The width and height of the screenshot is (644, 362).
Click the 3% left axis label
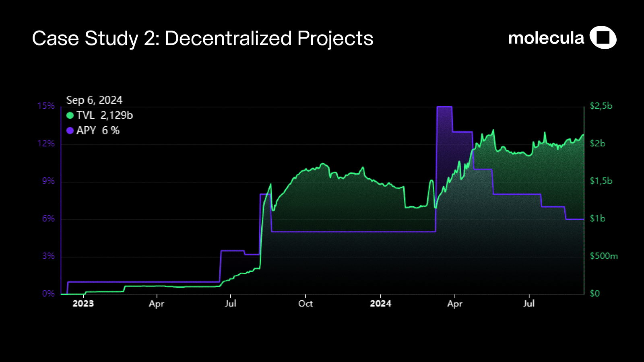point(48,256)
